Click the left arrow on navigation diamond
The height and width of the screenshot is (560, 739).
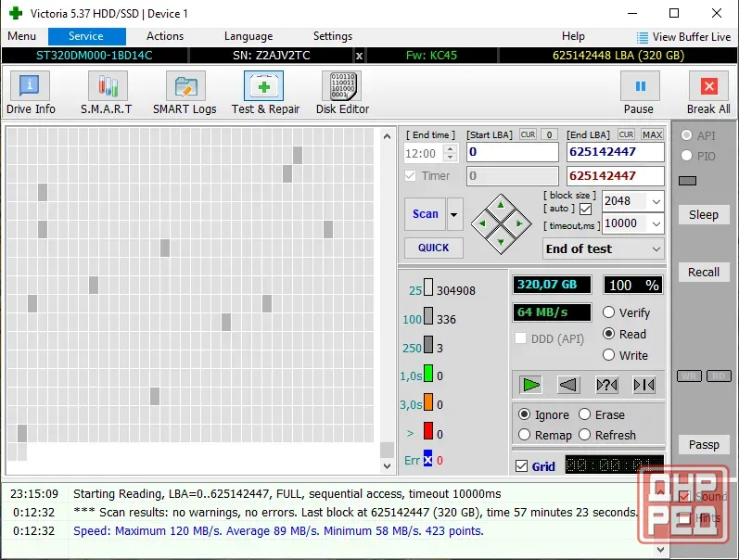click(482, 223)
